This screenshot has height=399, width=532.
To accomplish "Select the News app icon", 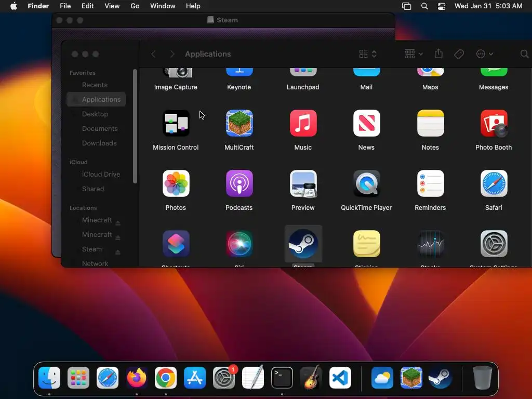I will 366,123.
